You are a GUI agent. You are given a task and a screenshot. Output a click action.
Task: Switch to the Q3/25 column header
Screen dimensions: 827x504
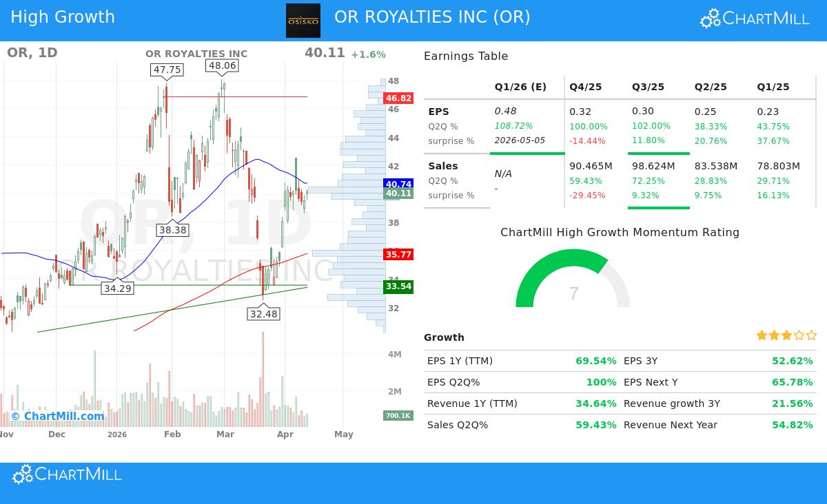pyautogui.click(x=649, y=87)
